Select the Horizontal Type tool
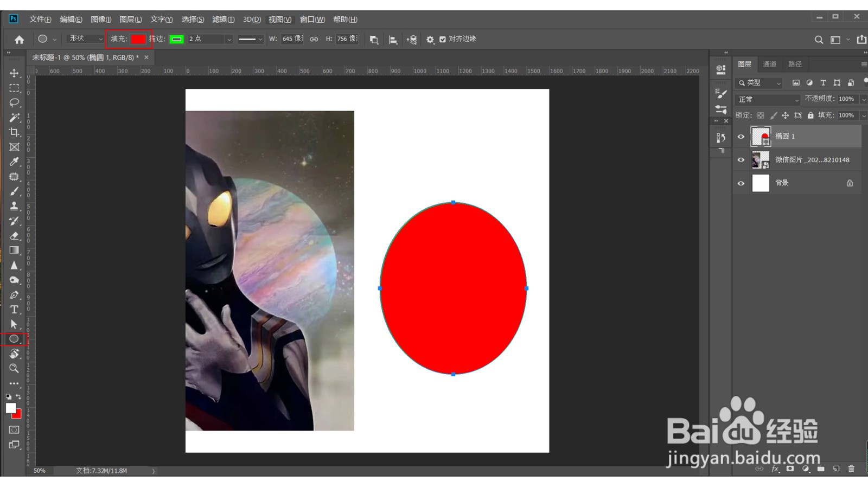The image size is (868, 488). coord(14,310)
